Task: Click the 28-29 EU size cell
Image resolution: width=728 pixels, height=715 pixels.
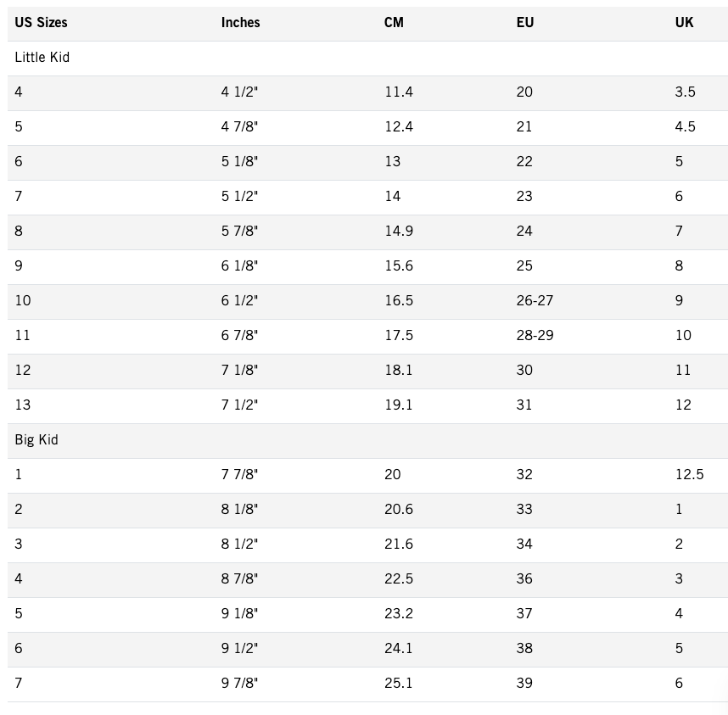Action: point(535,336)
